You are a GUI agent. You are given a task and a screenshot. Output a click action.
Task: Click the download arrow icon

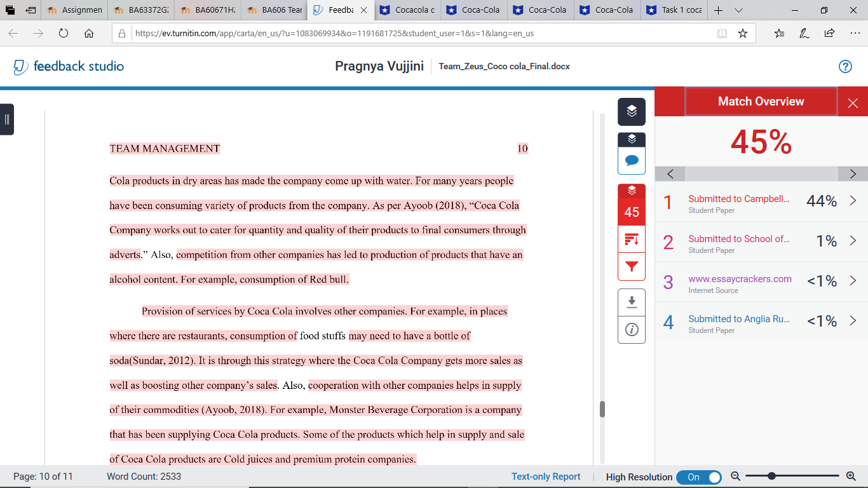632,302
